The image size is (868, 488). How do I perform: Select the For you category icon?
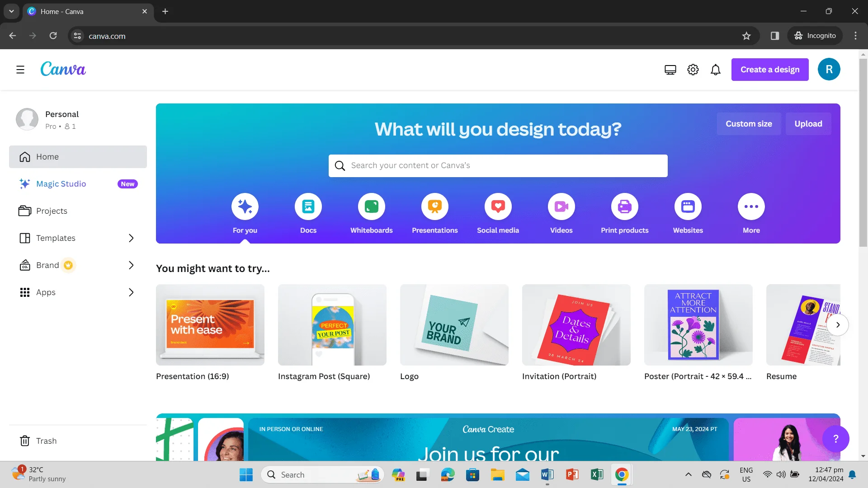[x=245, y=206]
